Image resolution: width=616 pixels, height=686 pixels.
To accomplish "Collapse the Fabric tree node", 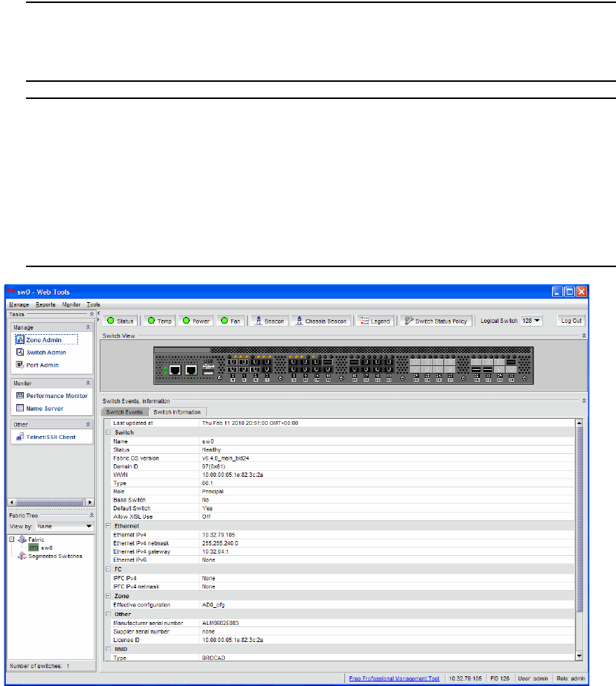I will (x=12, y=539).
